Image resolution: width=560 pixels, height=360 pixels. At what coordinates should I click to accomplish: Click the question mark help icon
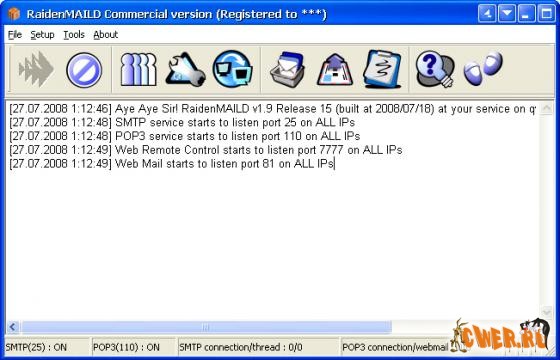[x=435, y=69]
